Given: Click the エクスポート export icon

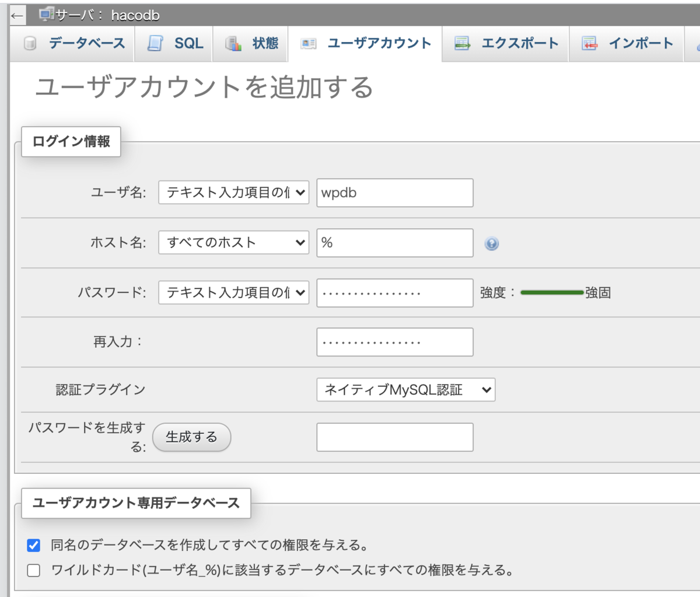Looking at the screenshot, I should coord(463,43).
